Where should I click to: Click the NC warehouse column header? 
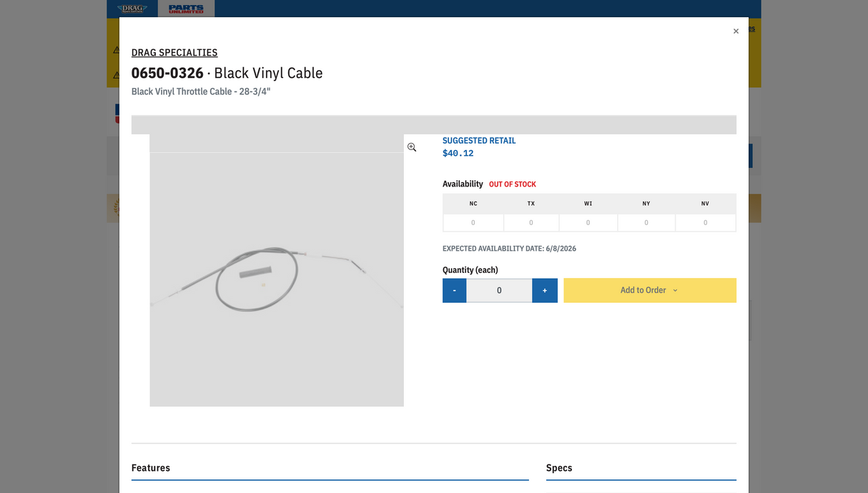coord(473,204)
